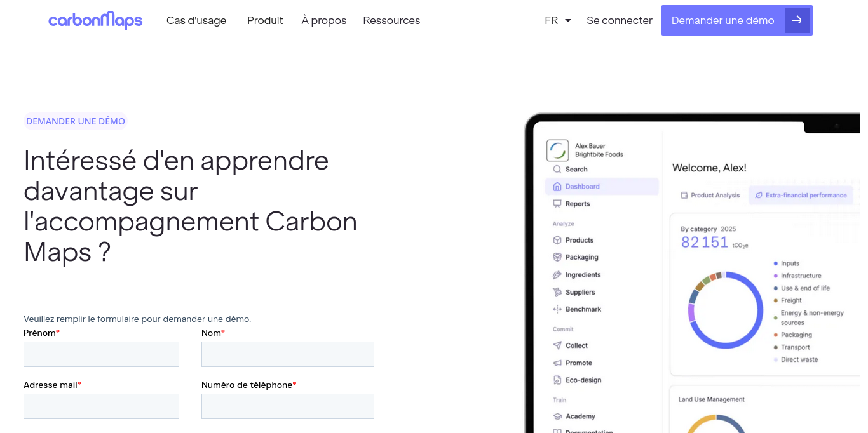Image resolution: width=868 pixels, height=433 pixels.
Task: Open the Documentation sidebar icon
Action: pos(557,430)
